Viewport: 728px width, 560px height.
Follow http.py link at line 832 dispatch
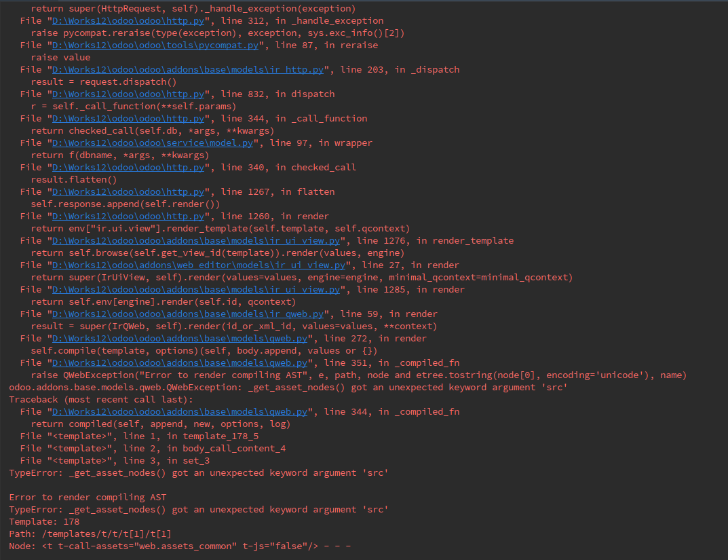128,94
